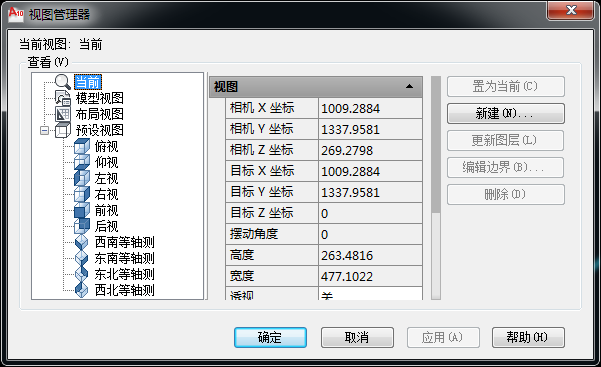Click the 摆动角度 property label

(272, 234)
